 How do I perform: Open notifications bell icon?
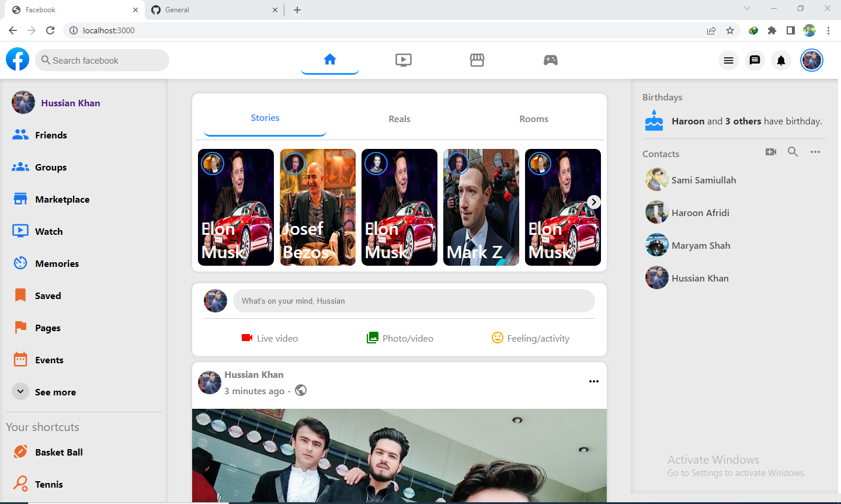coord(781,60)
